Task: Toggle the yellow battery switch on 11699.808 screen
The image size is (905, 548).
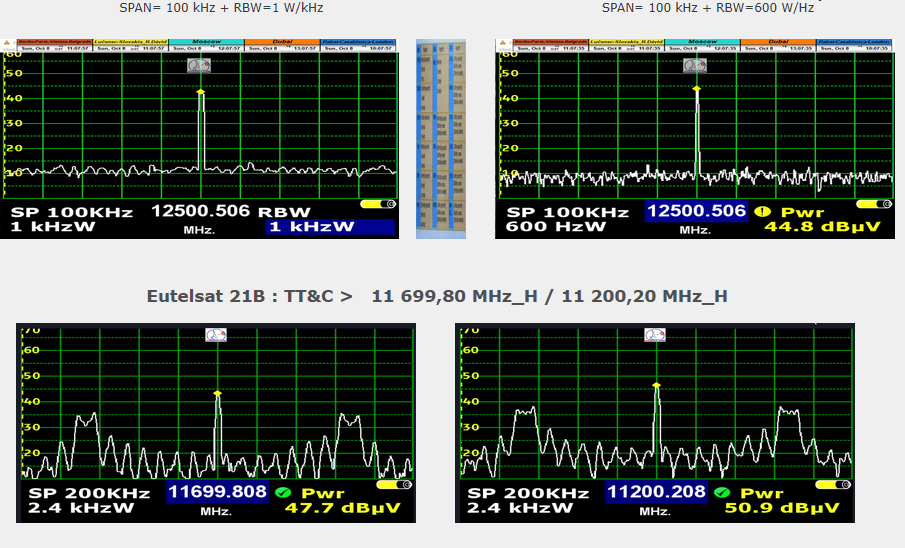Action: [395, 485]
